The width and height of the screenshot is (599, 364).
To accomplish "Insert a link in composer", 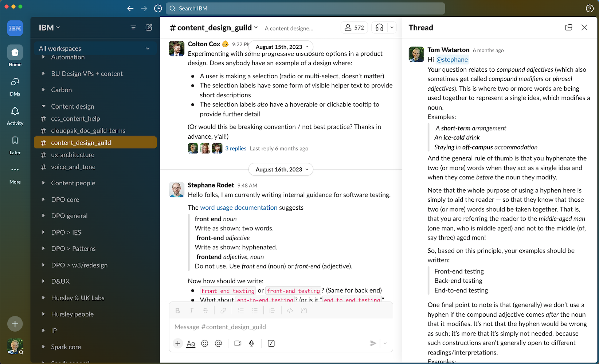I will (223, 310).
